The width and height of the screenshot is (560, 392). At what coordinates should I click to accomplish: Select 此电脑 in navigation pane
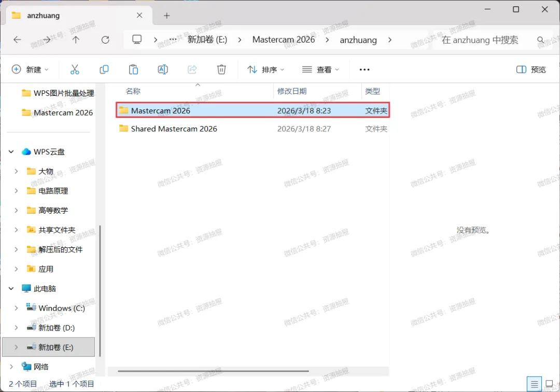(38, 288)
